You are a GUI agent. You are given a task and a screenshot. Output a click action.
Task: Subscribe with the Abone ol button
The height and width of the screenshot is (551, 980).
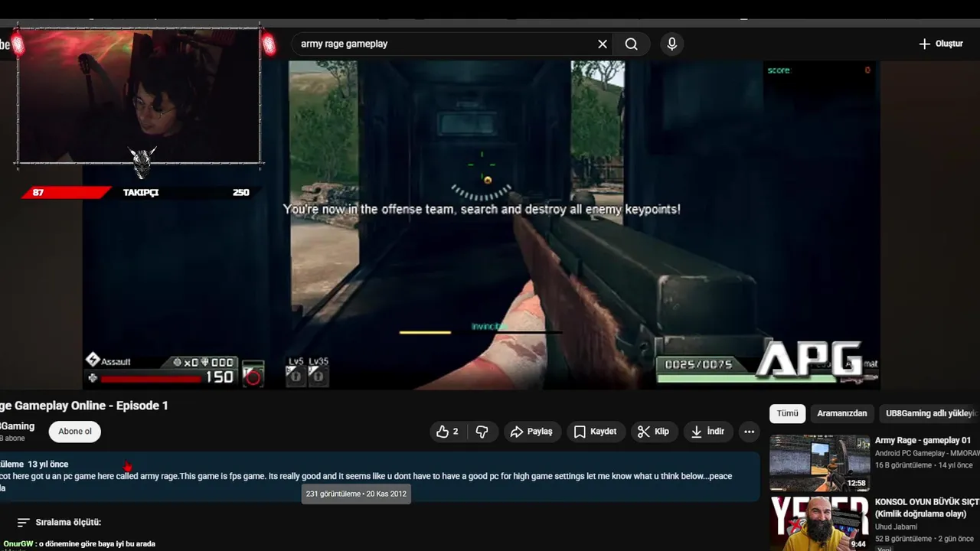tap(75, 432)
